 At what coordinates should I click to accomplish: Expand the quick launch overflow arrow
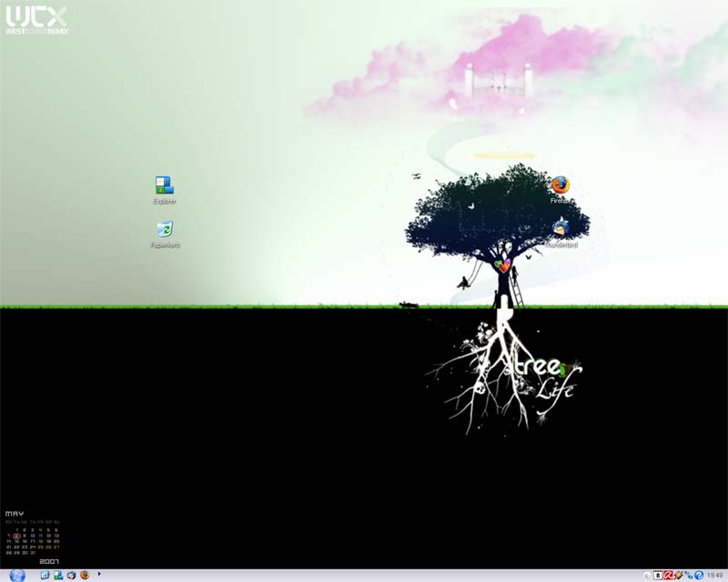(99, 574)
